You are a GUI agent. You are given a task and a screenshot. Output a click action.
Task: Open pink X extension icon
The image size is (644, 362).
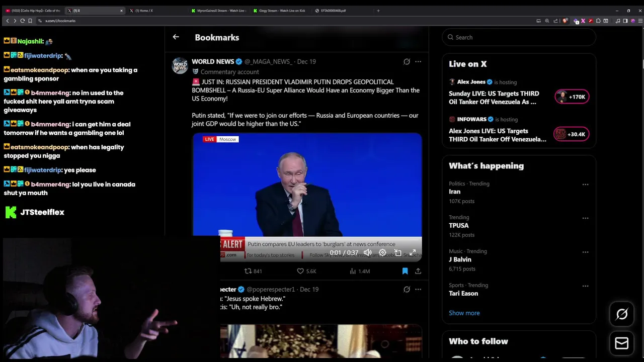pyautogui.click(x=583, y=21)
